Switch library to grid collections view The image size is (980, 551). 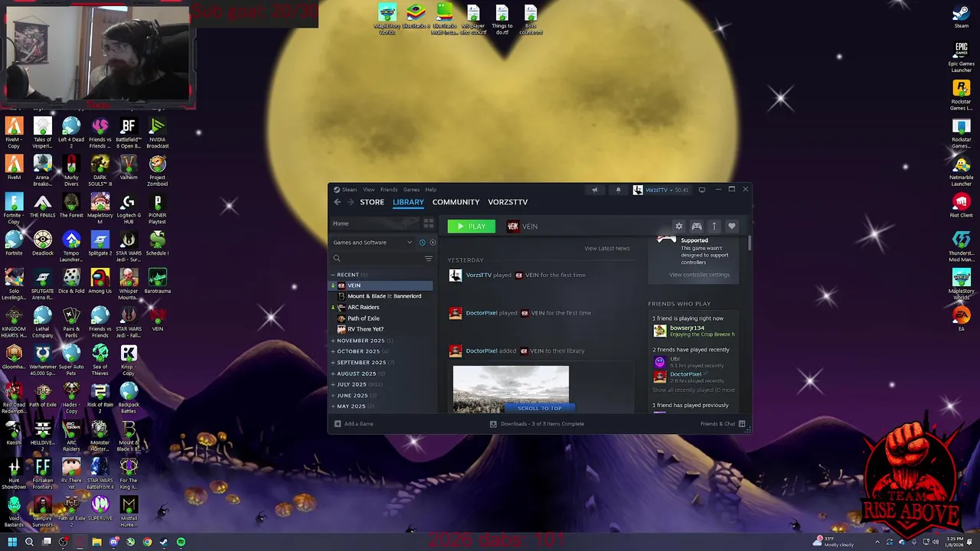pyautogui.click(x=429, y=223)
